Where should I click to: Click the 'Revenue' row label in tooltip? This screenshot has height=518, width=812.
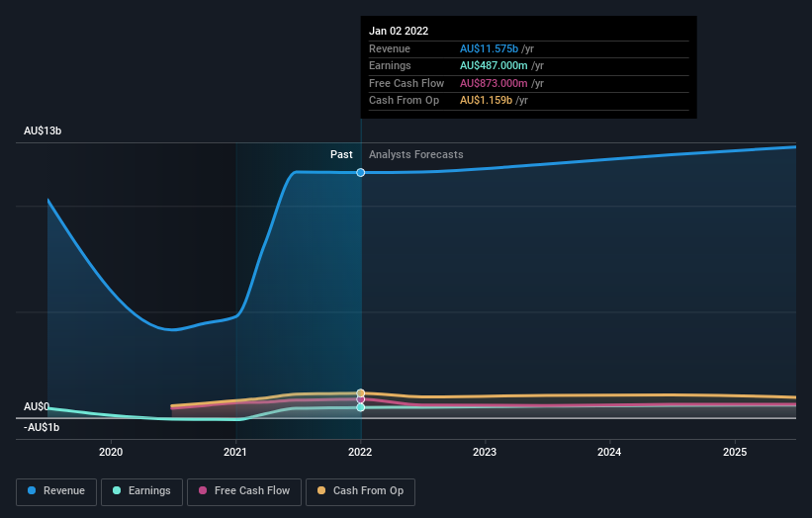click(x=390, y=48)
